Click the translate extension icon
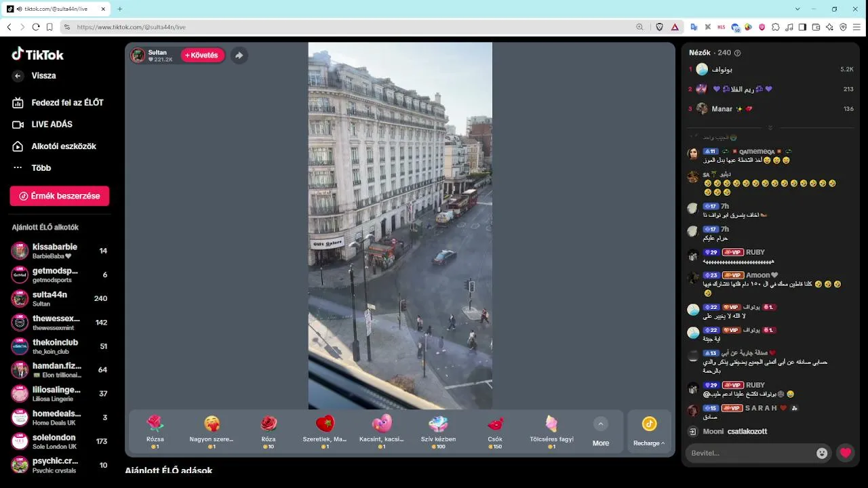The width and height of the screenshot is (868, 488). (694, 27)
